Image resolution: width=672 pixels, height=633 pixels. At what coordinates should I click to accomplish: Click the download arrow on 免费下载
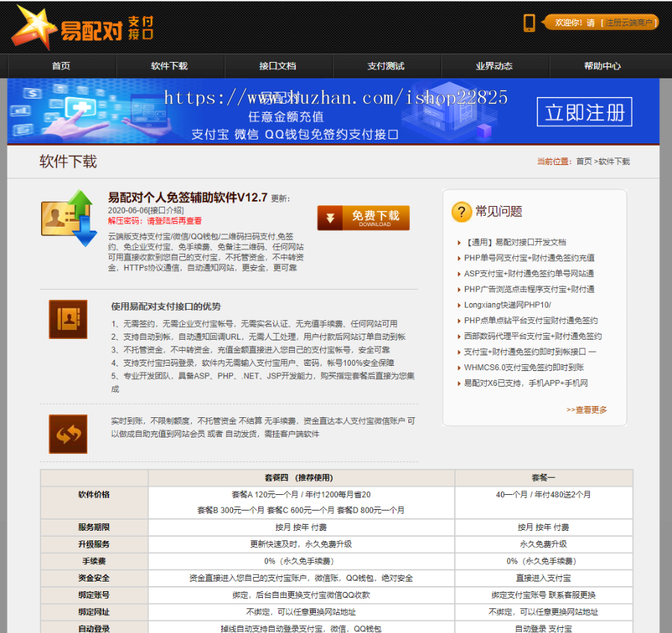click(x=330, y=218)
